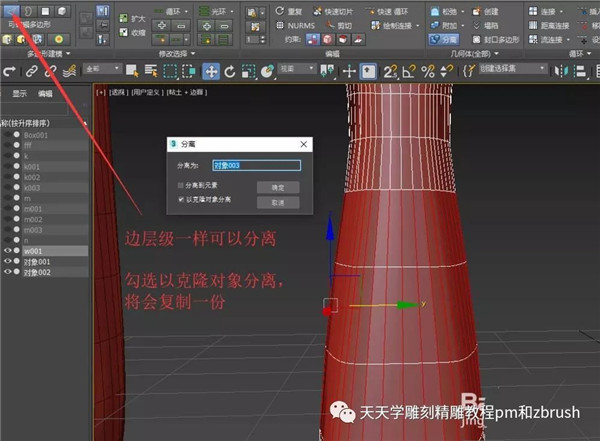Select the Polygon sub-object level icon

45,11
